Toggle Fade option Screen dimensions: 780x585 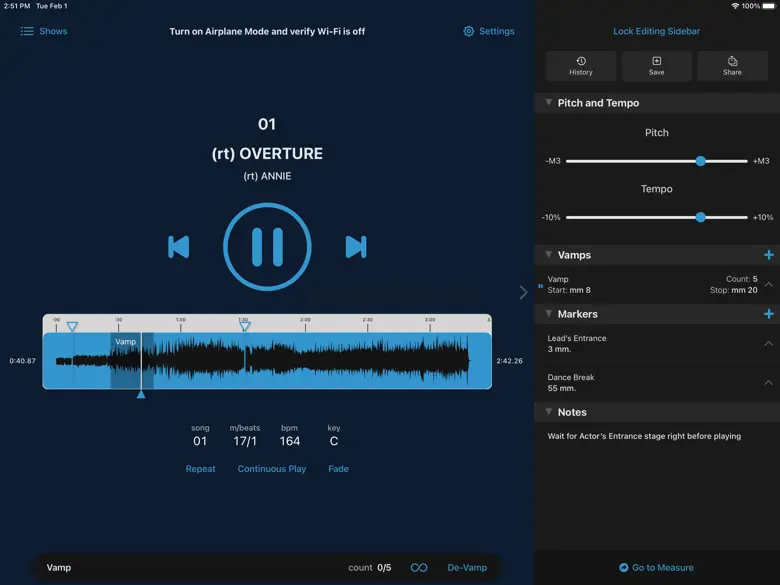(338, 469)
